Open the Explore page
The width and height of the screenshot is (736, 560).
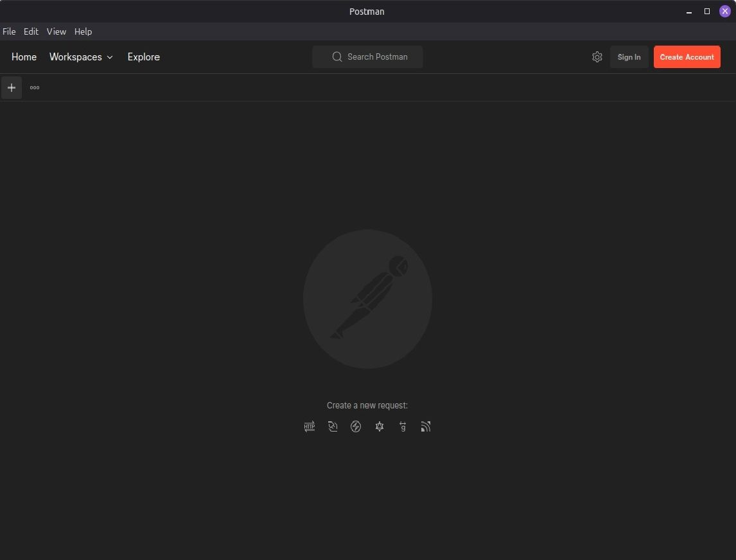(x=144, y=57)
